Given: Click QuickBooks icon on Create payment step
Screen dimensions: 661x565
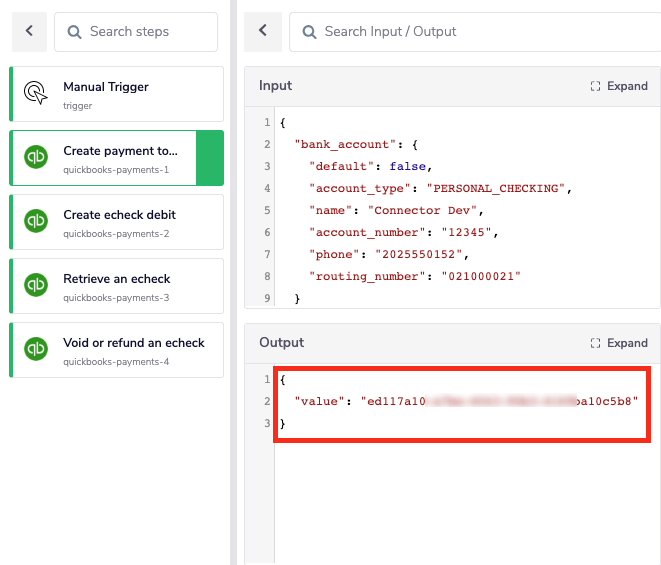Looking at the screenshot, I should [x=36, y=157].
